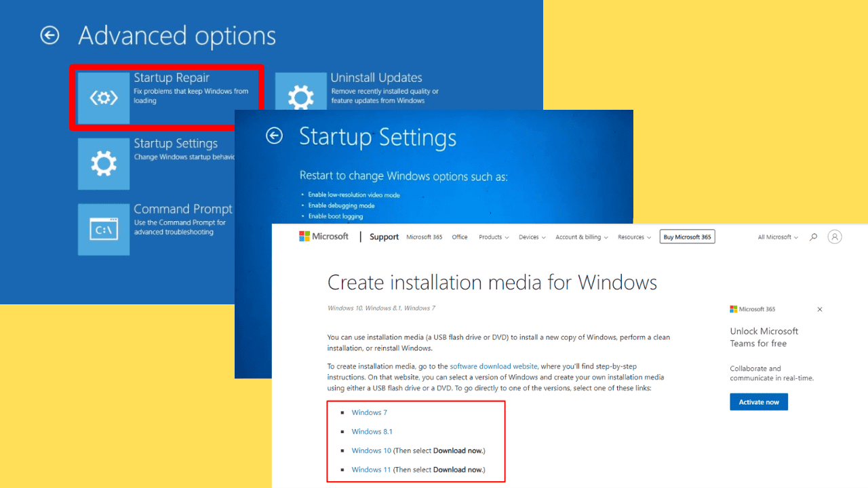Click the "Enable debugging mode" line
868x488 pixels.
(341, 205)
